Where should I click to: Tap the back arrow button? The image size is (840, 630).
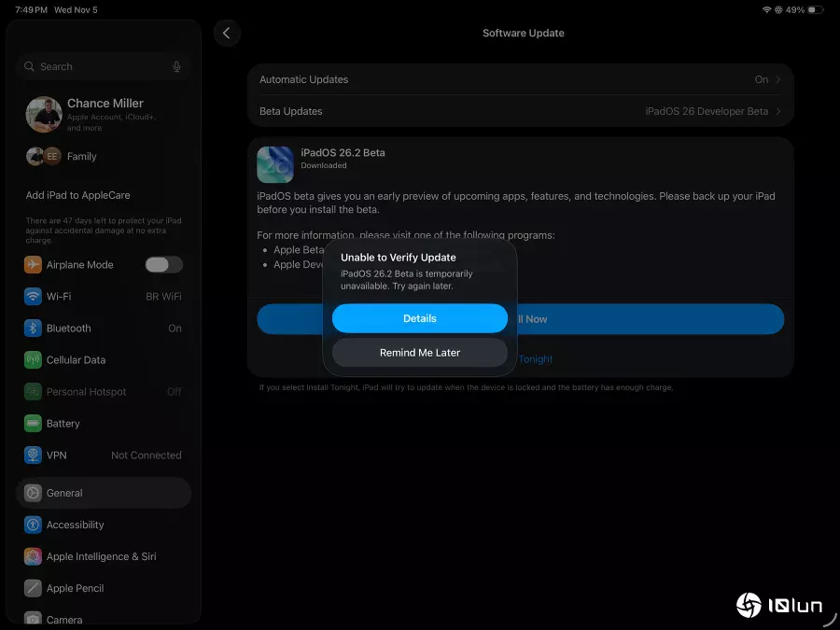227,34
